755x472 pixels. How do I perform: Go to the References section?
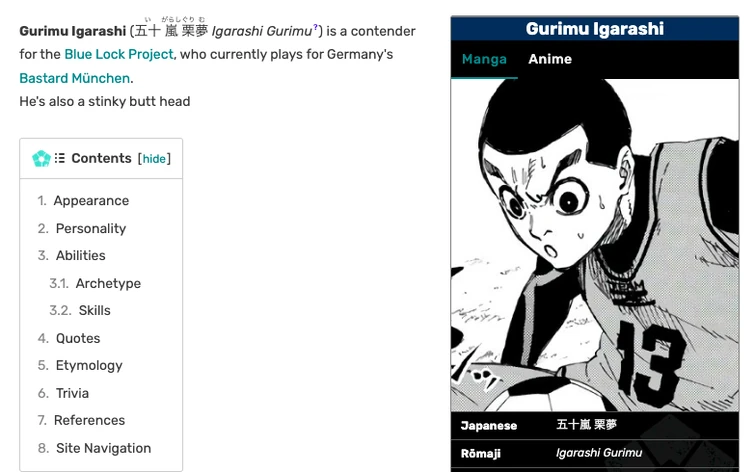(90, 420)
